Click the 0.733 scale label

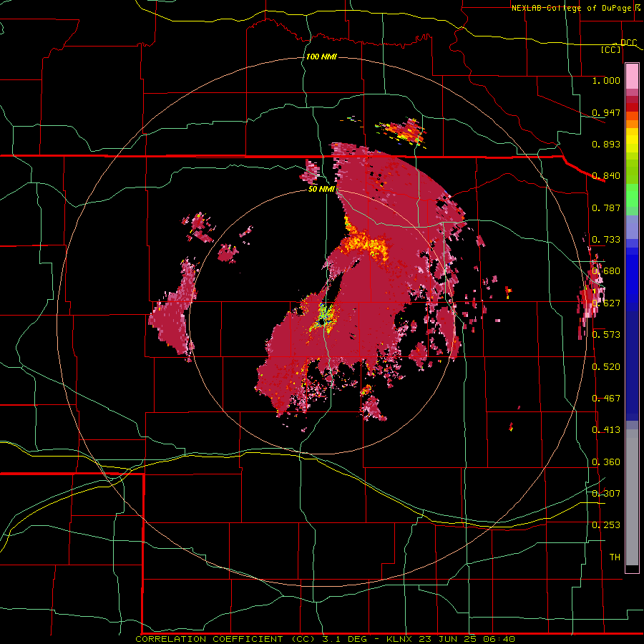[x=606, y=240]
